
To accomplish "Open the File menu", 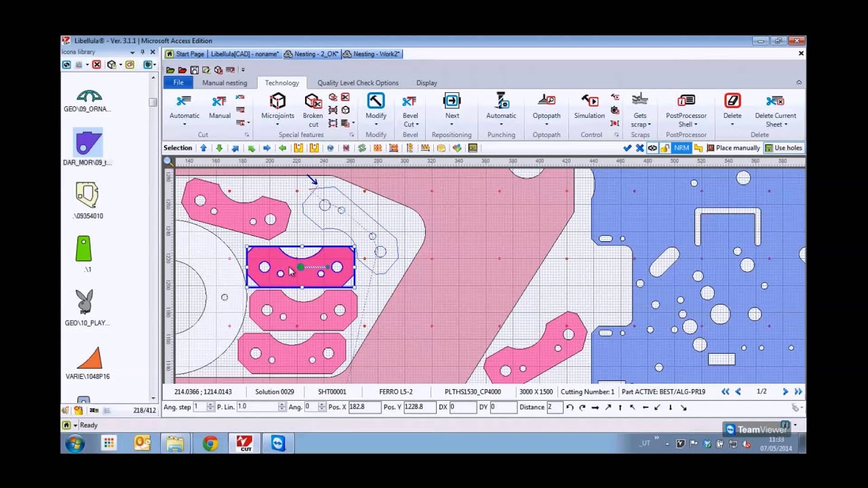I will click(178, 83).
